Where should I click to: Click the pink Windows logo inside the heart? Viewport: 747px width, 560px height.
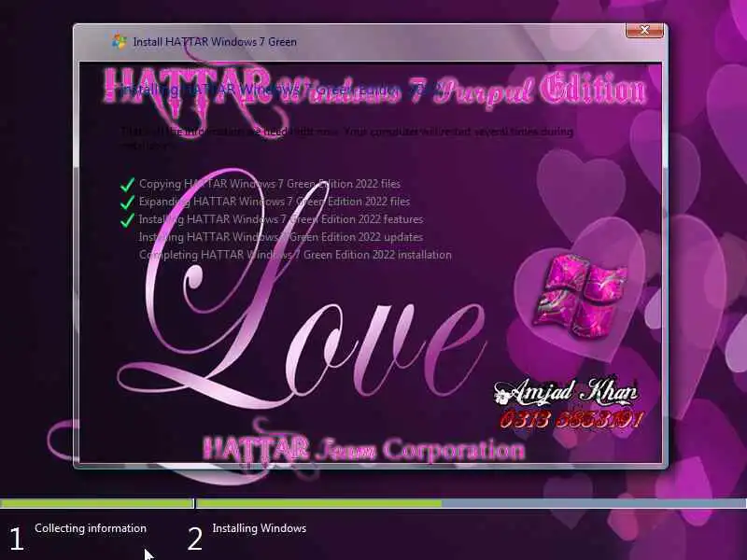click(x=582, y=295)
